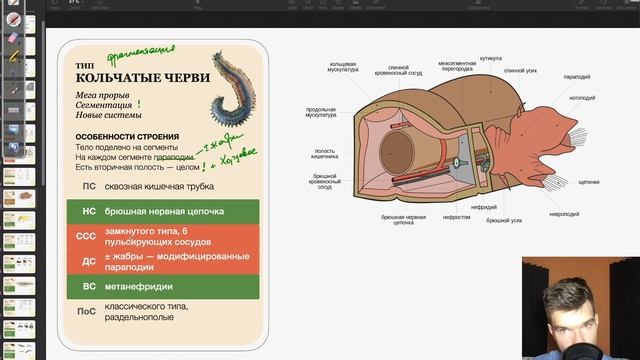The height and width of the screenshot is (360, 640).
Task: Click the Collaborate toolbar button
Action: [479, 4]
